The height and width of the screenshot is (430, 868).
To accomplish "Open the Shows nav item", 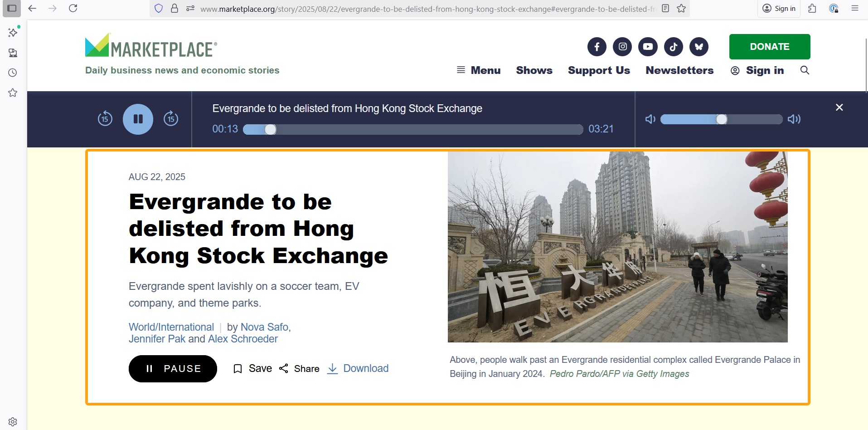I will click(534, 70).
